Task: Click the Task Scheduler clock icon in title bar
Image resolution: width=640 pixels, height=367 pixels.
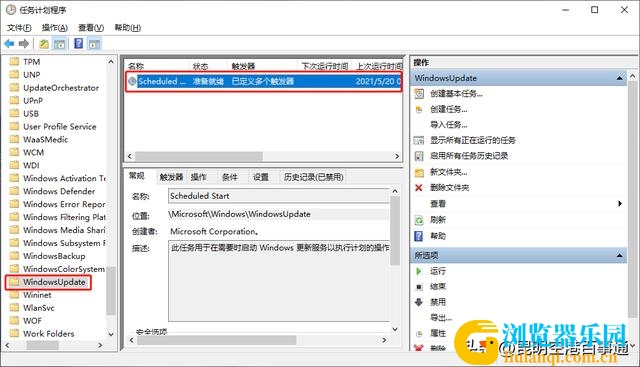Action: pyautogui.click(x=11, y=10)
